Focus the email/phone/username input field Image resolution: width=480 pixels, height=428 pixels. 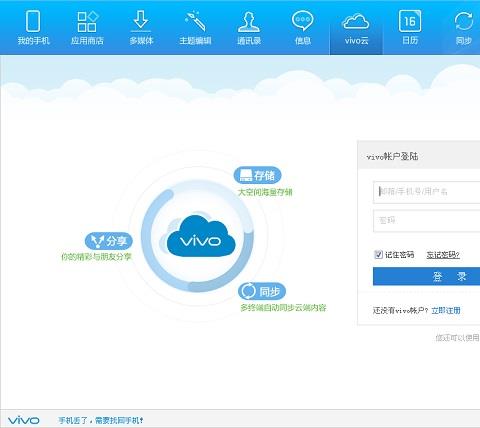[427, 192]
